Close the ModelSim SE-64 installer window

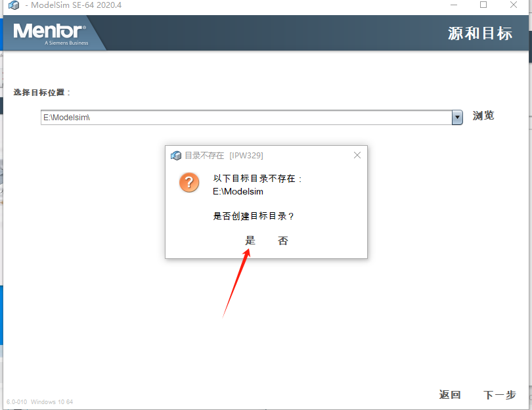click(514, 5)
